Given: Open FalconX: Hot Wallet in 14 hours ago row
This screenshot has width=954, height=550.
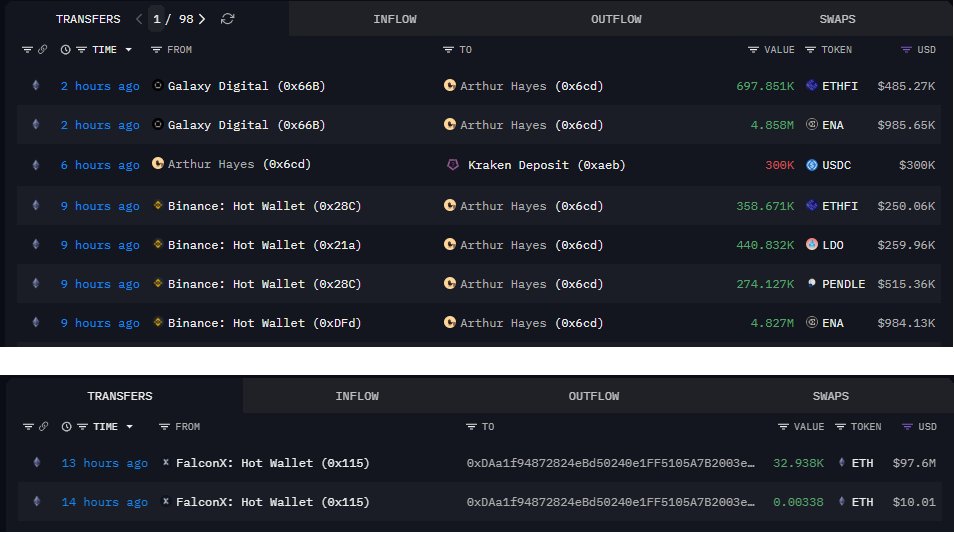Looking at the screenshot, I should pos(273,502).
